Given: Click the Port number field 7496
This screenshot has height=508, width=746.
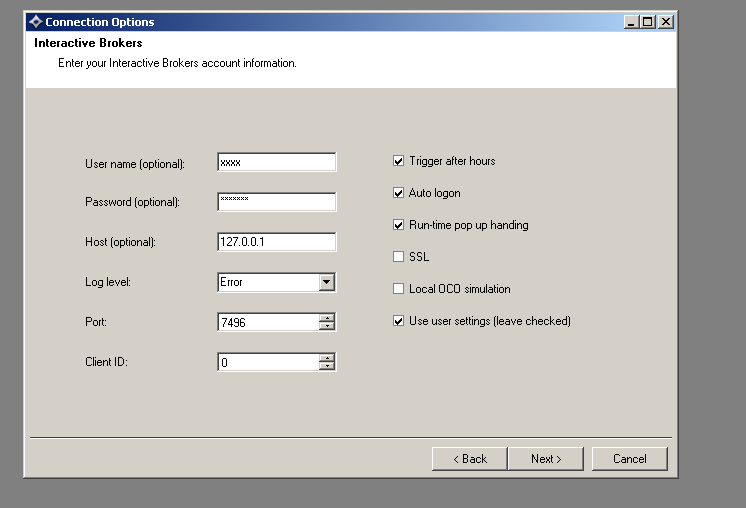Looking at the screenshot, I should [268, 322].
